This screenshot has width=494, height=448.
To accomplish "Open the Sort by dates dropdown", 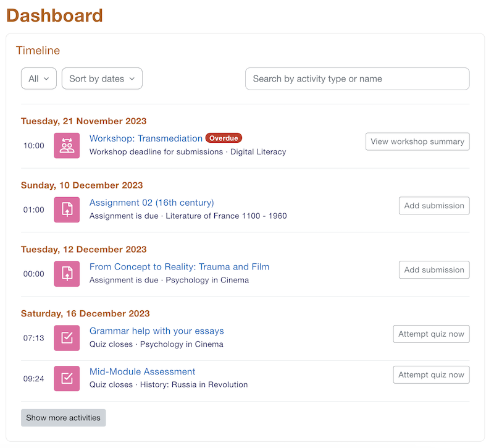I will pos(102,79).
